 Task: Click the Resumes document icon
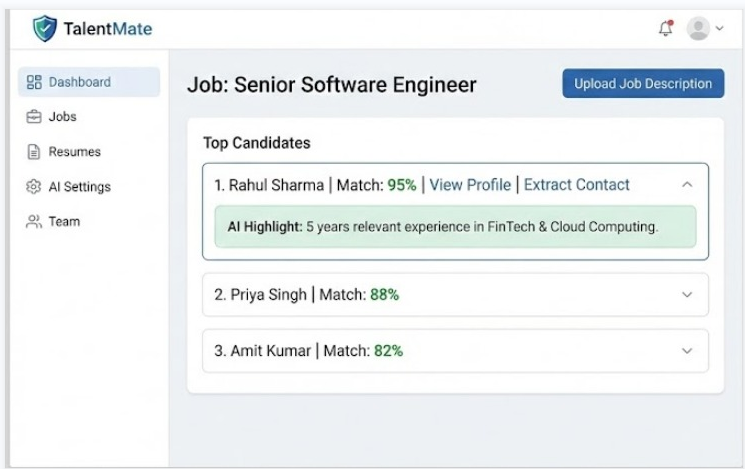[x=33, y=152]
